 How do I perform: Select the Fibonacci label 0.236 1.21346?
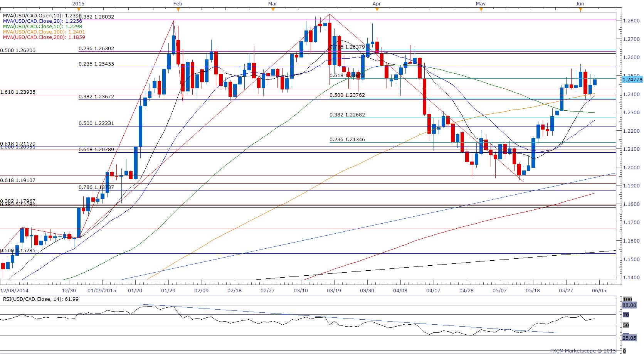(x=347, y=140)
